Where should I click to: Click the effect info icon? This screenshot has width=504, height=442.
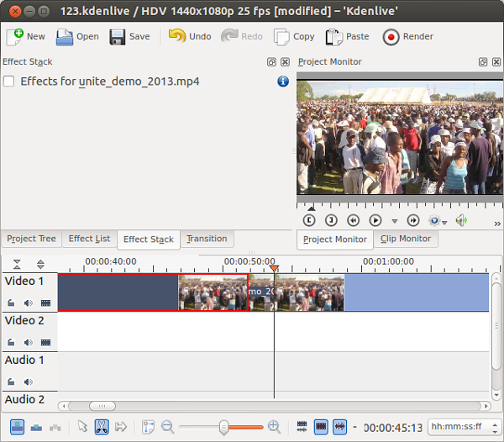click(x=283, y=82)
